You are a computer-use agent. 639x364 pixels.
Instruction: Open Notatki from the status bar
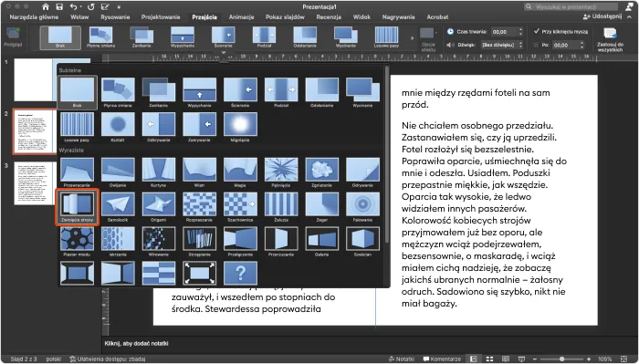tap(402, 359)
